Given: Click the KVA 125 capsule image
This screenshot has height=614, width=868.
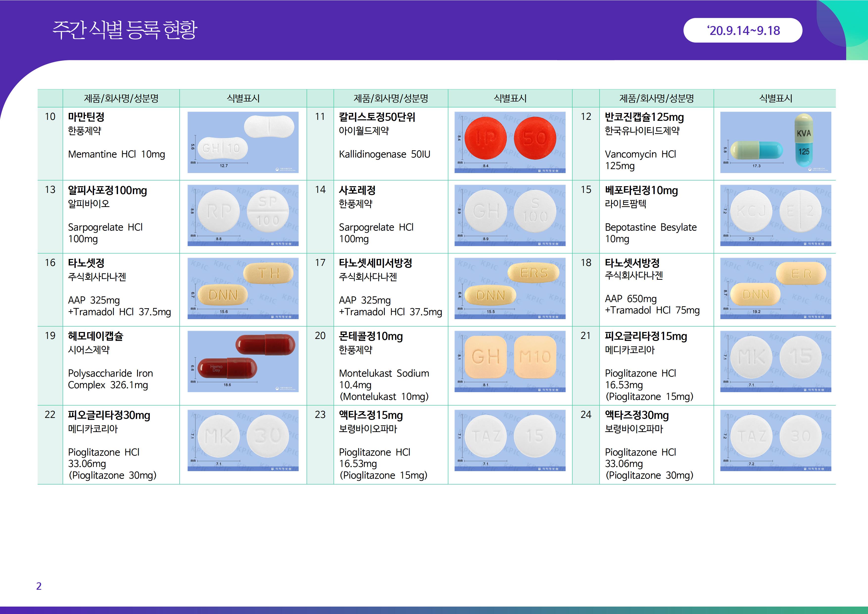Looking at the screenshot, I should 775,142.
